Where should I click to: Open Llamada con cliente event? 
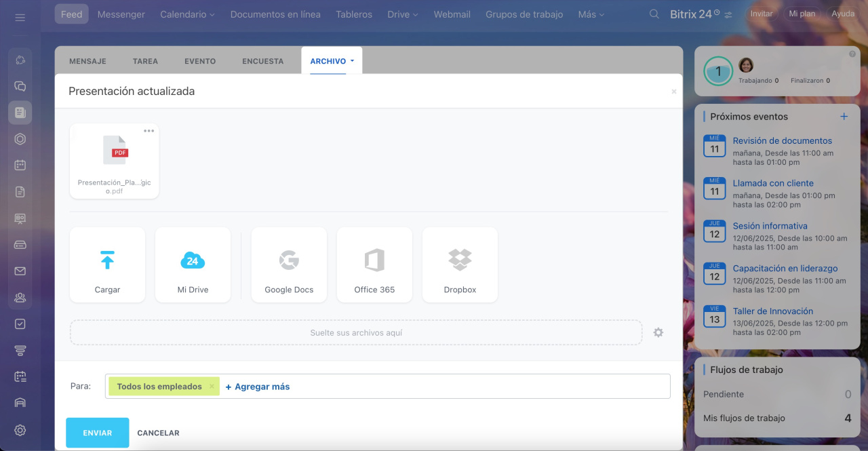click(x=773, y=183)
